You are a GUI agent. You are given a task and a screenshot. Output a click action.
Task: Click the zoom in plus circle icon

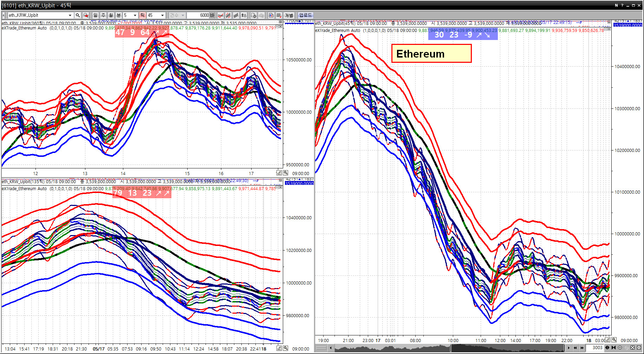tap(620, 348)
